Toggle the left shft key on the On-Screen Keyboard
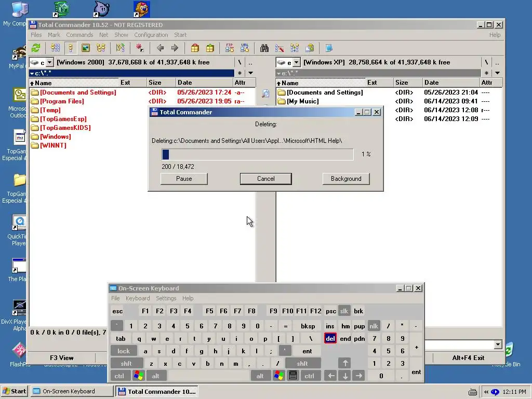 [126, 363]
